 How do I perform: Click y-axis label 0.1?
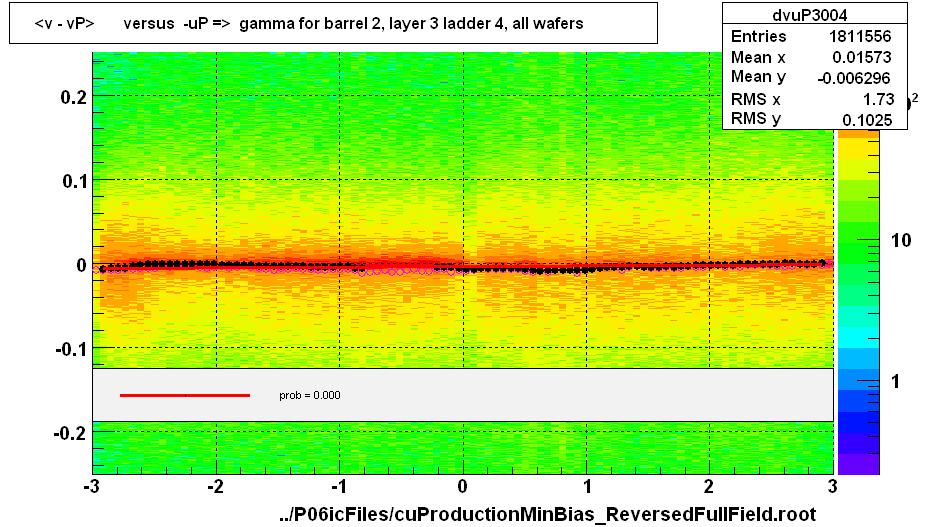[x=75, y=181]
